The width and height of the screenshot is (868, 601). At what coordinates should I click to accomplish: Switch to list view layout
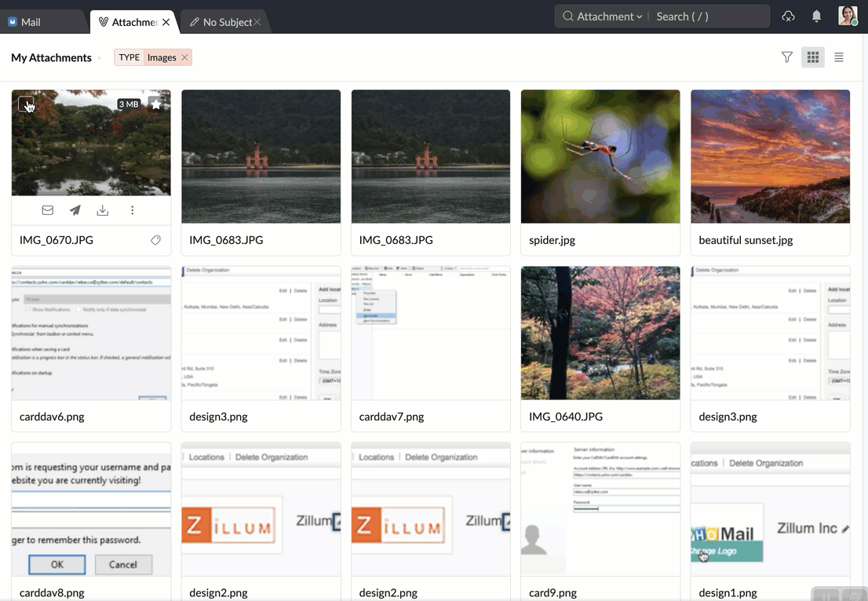[839, 57]
